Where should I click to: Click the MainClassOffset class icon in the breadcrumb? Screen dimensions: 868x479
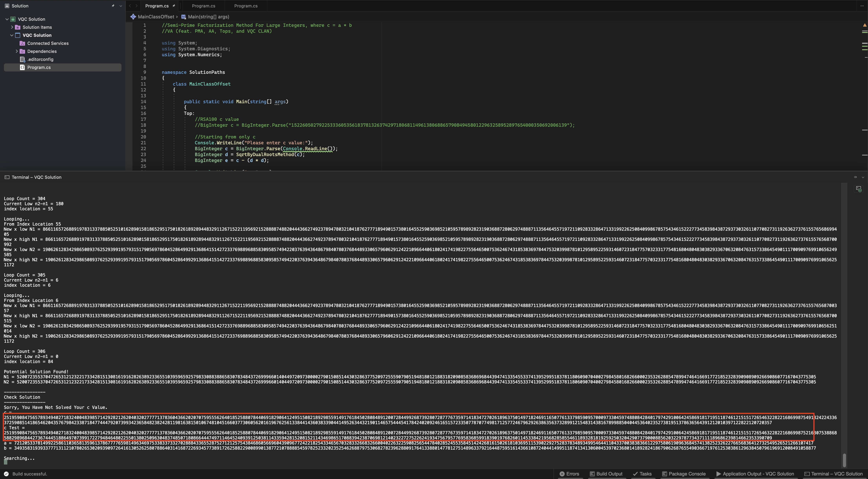pos(133,16)
